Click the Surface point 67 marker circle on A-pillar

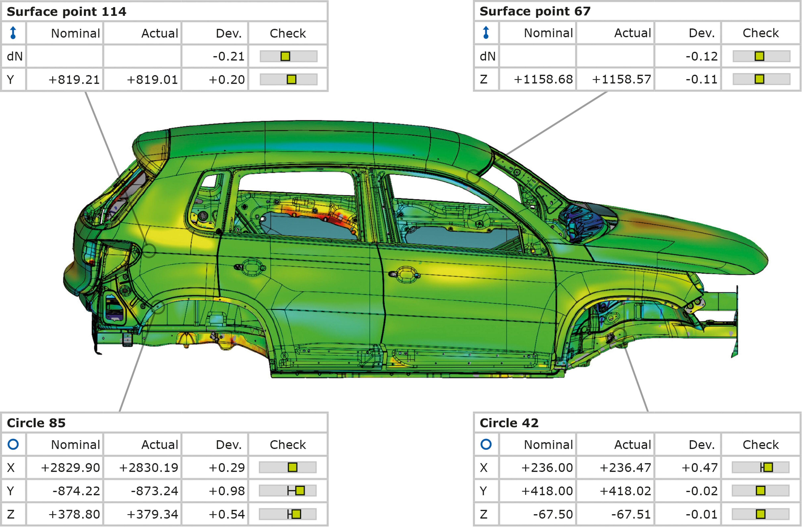[x=473, y=176]
